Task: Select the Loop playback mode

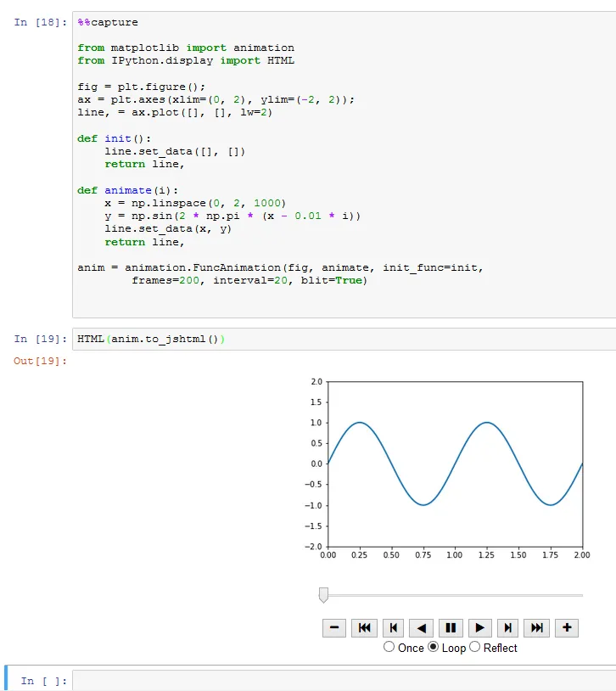Action: coord(433,647)
